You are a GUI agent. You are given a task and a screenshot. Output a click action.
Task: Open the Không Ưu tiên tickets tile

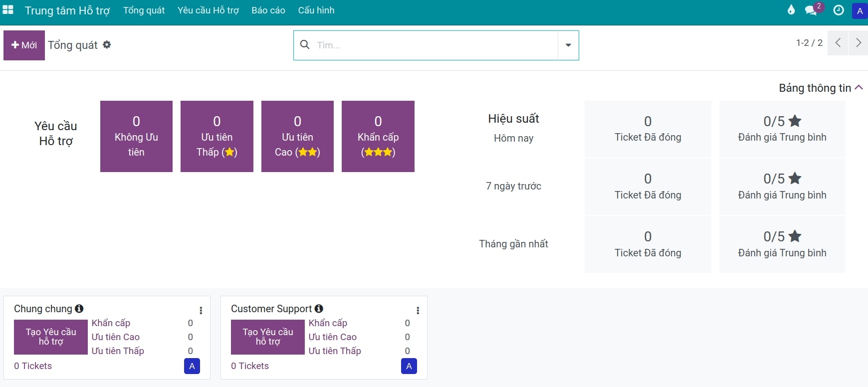[136, 137]
